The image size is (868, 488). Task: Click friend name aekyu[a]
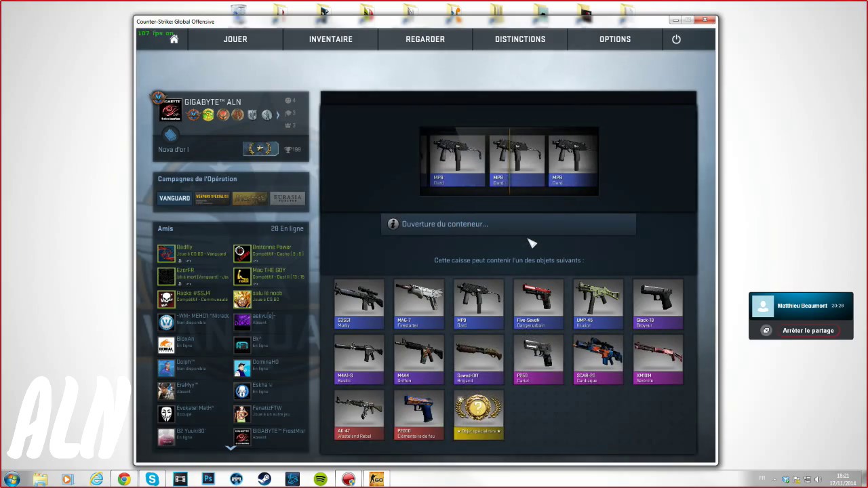coord(263,316)
